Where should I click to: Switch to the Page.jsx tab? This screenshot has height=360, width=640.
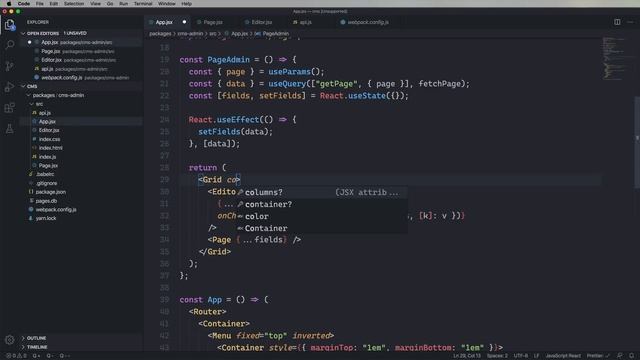213,22
